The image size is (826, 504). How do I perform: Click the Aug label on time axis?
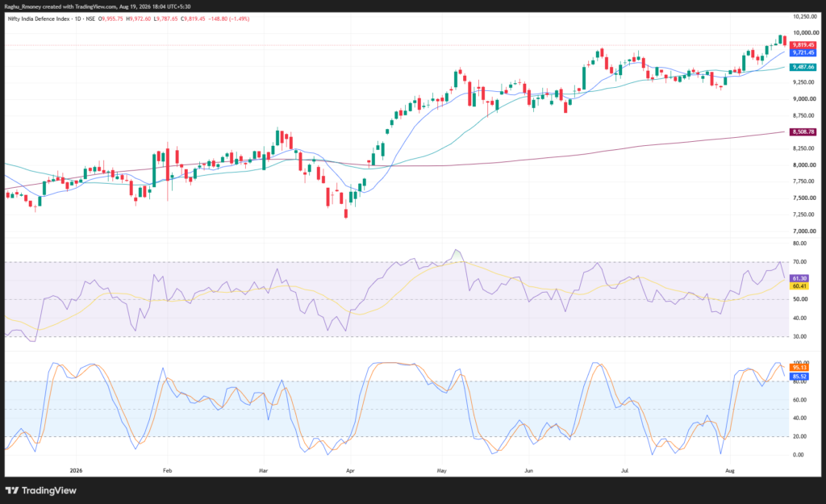coord(729,471)
